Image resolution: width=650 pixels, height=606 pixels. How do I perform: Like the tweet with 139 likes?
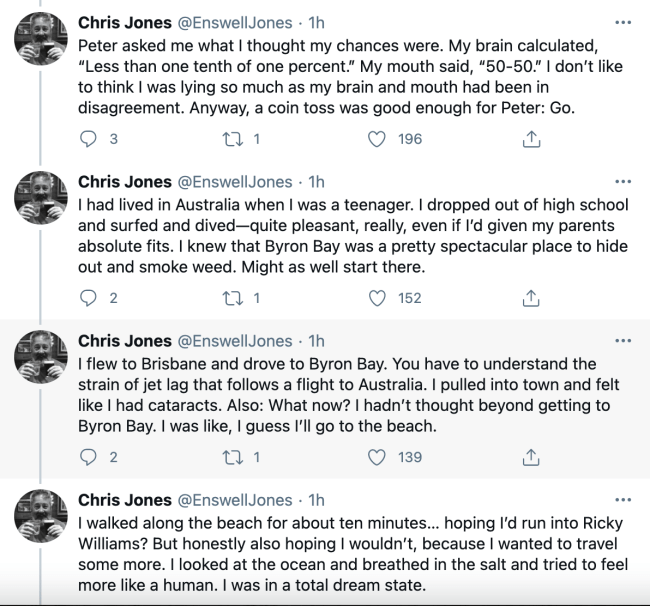coord(377,458)
